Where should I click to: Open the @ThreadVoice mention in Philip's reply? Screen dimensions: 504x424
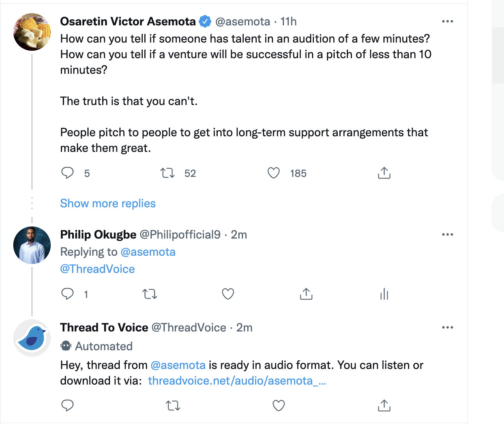click(98, 269)
